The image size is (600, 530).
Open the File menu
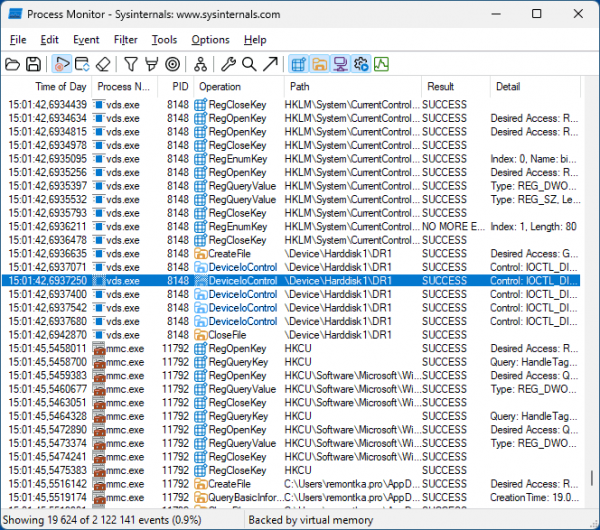tap(18, 40)
